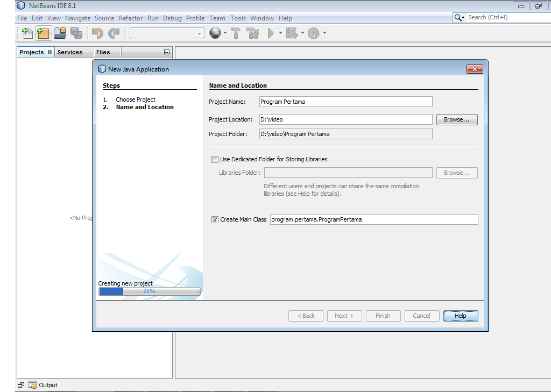Click the Undo arrow icon
The image size is (551, 392).
tap(97, 33)
